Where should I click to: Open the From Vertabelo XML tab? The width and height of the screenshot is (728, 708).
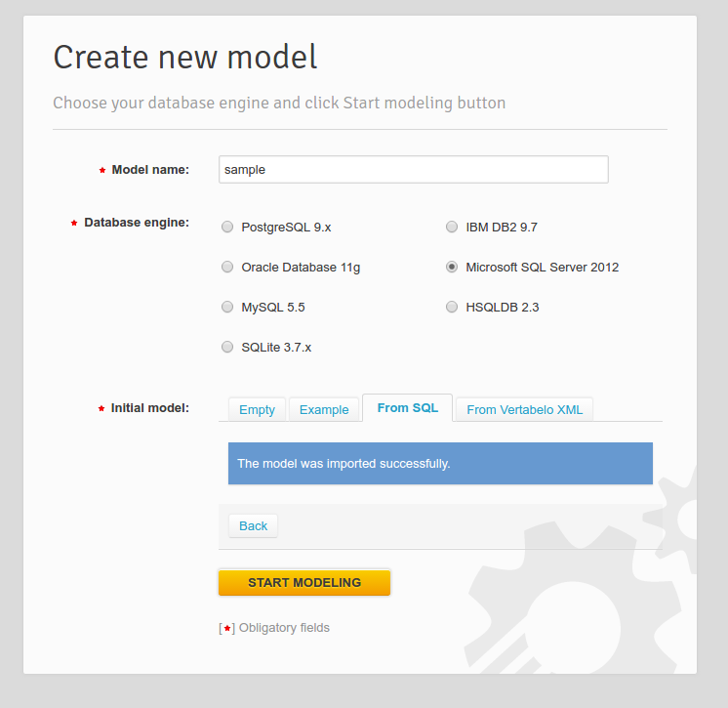524,409
